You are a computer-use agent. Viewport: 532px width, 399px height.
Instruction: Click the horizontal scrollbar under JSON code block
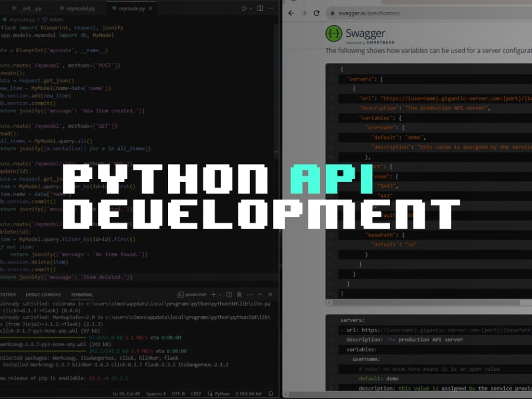pyautogui.click(x=426, y=302)
